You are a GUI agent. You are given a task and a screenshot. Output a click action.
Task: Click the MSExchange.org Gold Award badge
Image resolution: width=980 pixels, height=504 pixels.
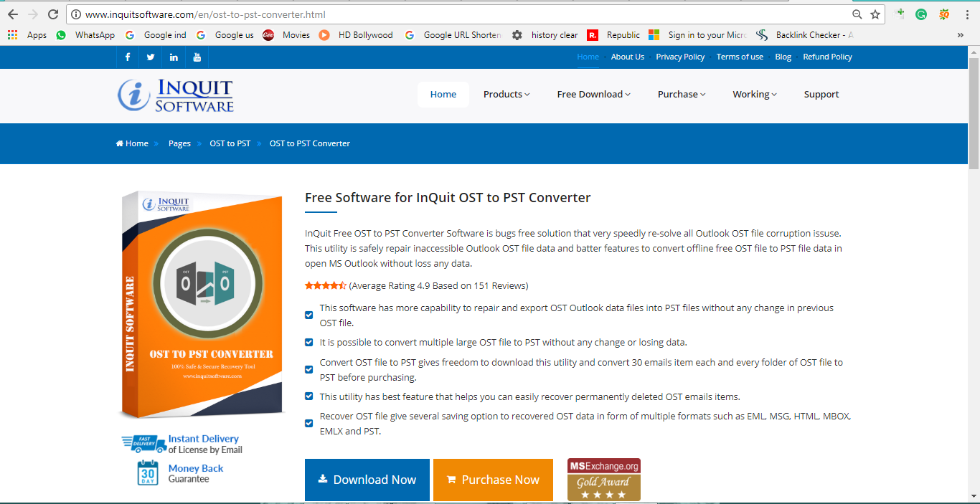point(603,480)
